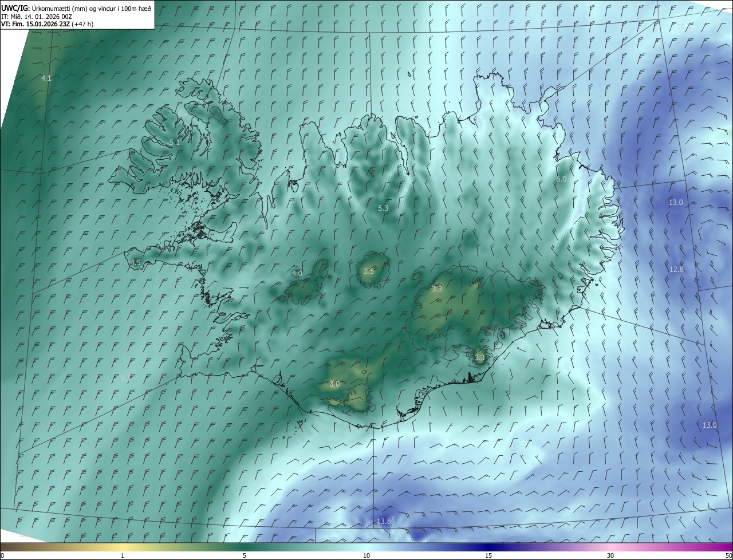733x560 pixels.
Task: Click the '12.8' value off the east coast
Action: tap(677, 270)
